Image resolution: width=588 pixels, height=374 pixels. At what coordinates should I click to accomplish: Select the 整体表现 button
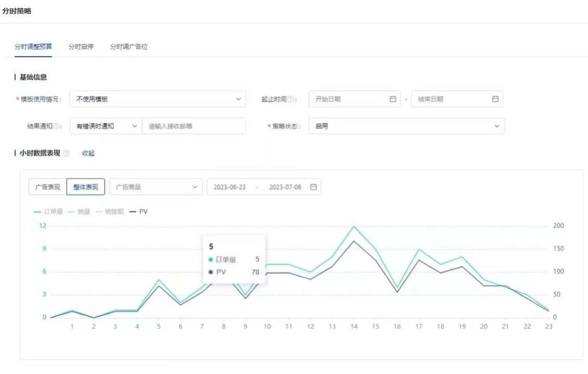point(85,186)
